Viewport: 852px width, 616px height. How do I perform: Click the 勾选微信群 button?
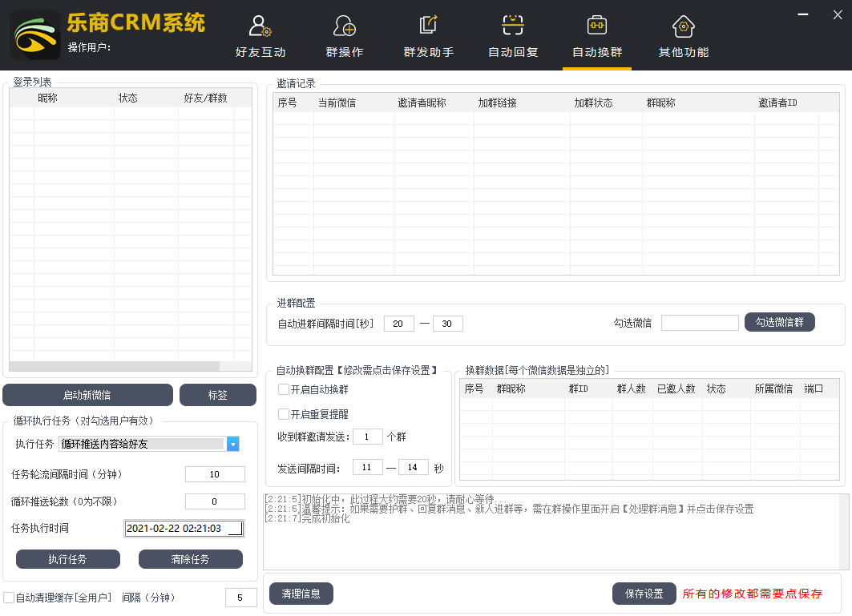[x=779, y=322]
